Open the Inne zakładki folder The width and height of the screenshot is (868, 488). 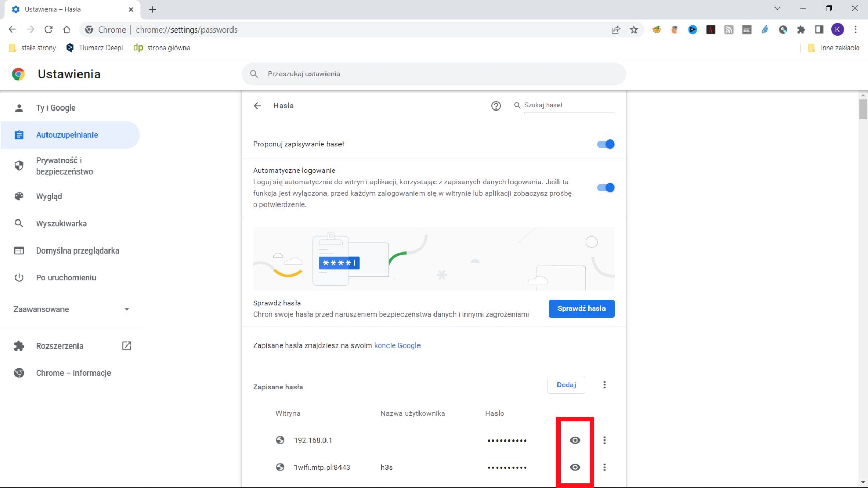pyautogui.click(x=833, y=48)
